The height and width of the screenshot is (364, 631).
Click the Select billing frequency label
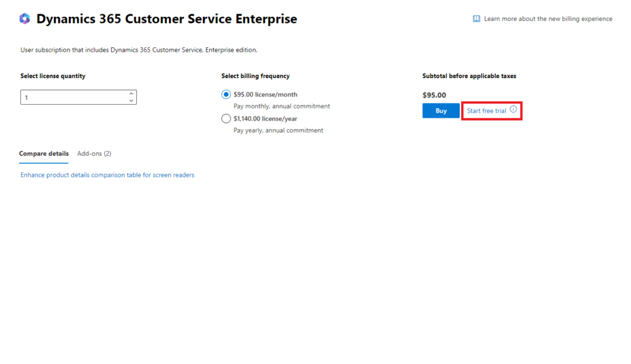pyautogui.click(x=255, y=76)
